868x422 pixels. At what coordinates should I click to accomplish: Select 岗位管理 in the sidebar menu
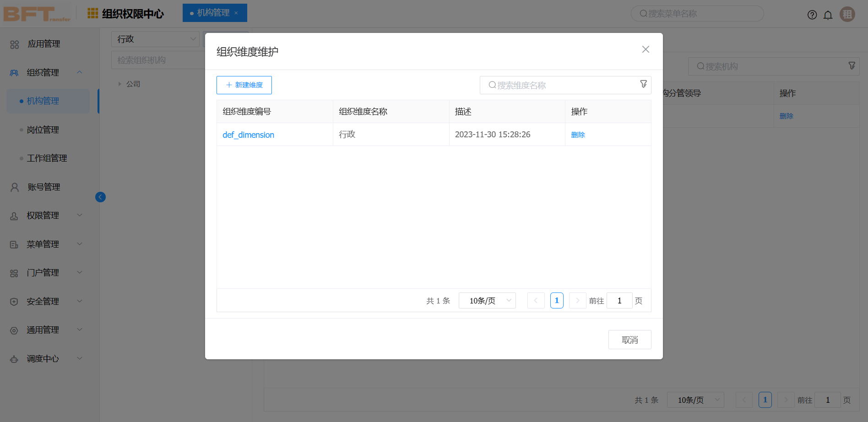pyautogui.click(x=43, y=130)
